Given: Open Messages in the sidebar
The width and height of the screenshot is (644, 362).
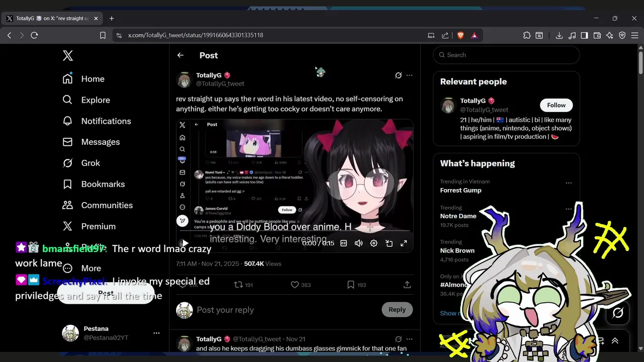Looking at the screenshot, I should [x=91, y=142].
